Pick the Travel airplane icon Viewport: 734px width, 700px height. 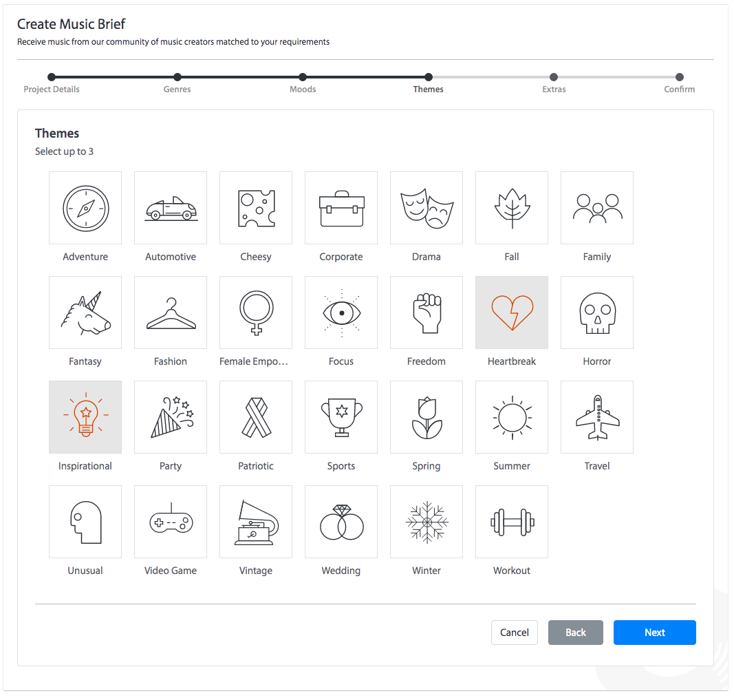click(x=597, y=417)
